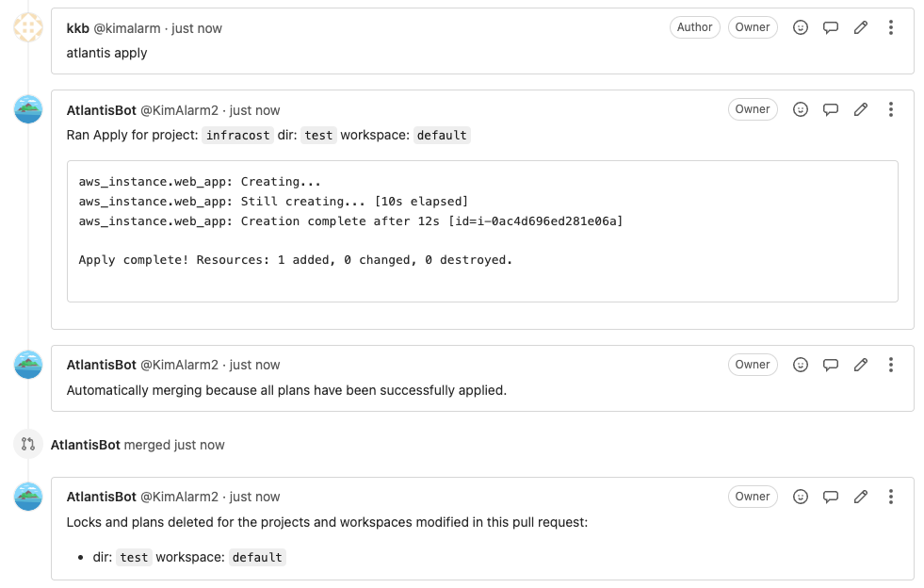Click kkb's avatar image
This screenshot has width=924, height=588.
[x=28, y=27]
